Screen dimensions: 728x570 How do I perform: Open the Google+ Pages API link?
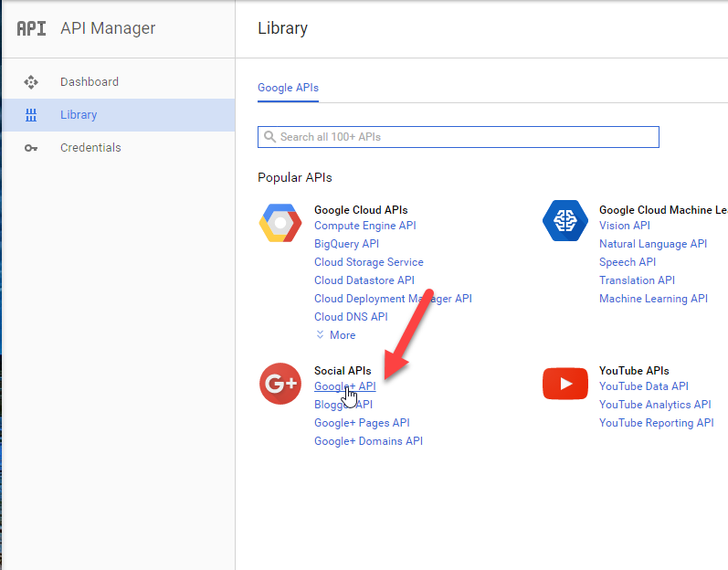[x=362, y=423]
